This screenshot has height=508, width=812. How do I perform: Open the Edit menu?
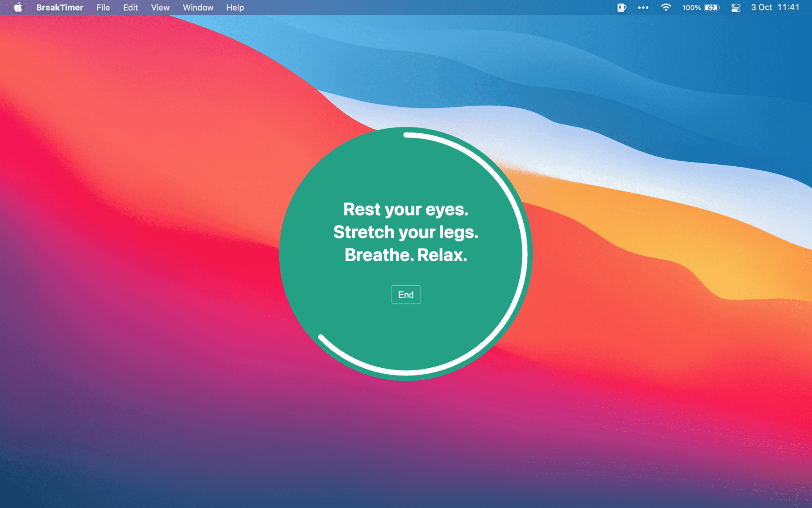tap(130, 8)
